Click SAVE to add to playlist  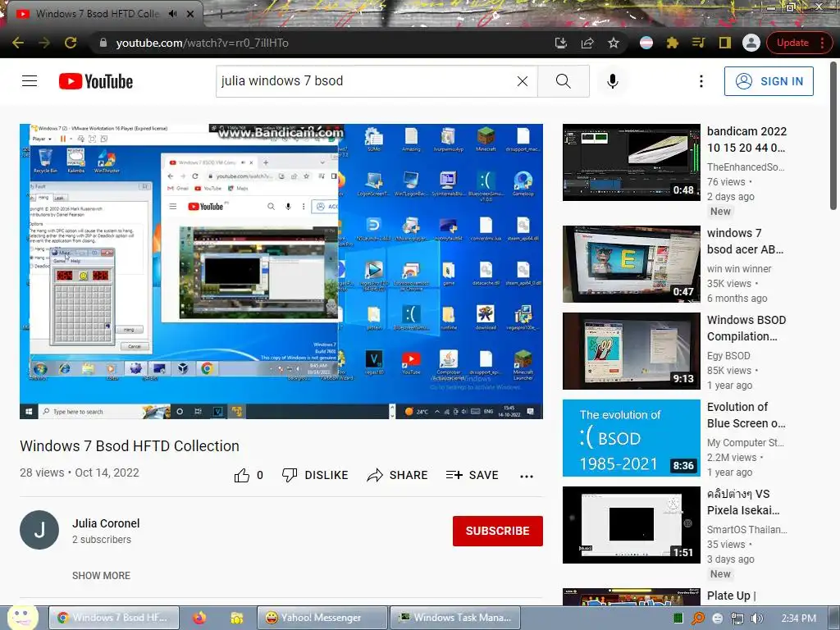coord(472,475)
